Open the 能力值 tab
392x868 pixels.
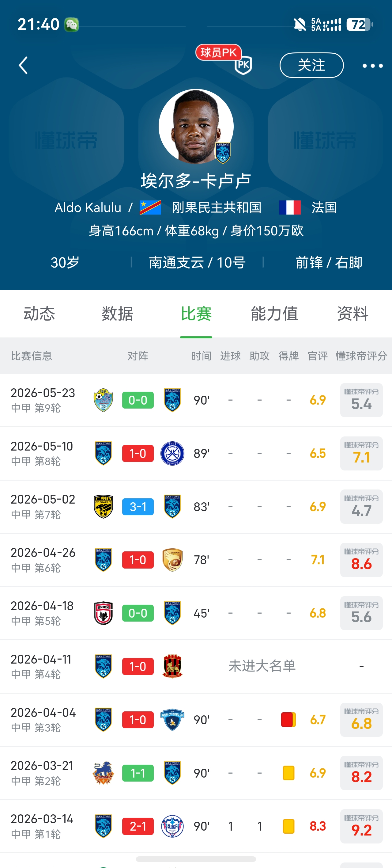click(274, 314)
